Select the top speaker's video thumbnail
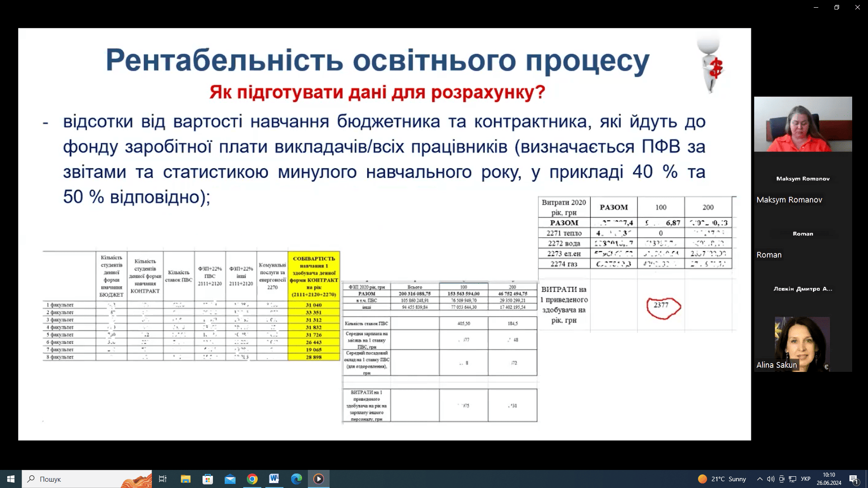The height and width of the screenshot is (488, 868). click(x=803, y=124)
